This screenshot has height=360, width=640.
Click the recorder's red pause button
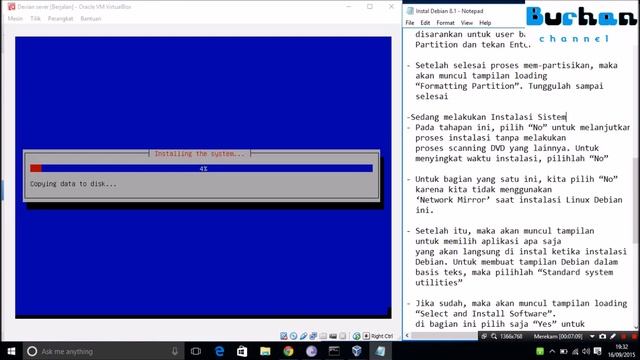coord(623,337)
